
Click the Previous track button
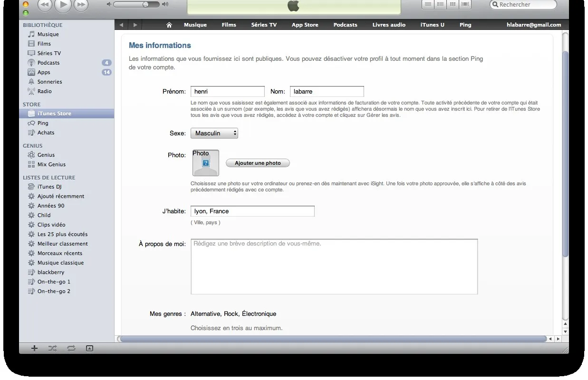[44, 5]
